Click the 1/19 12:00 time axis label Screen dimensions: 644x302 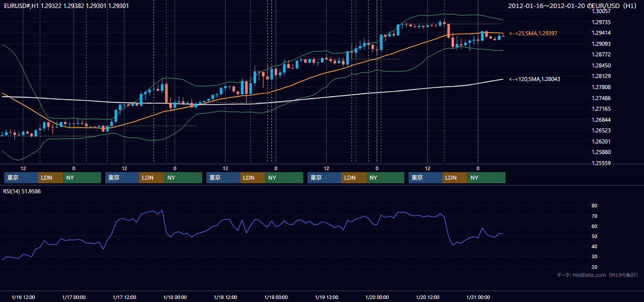[x=327, y=297]
